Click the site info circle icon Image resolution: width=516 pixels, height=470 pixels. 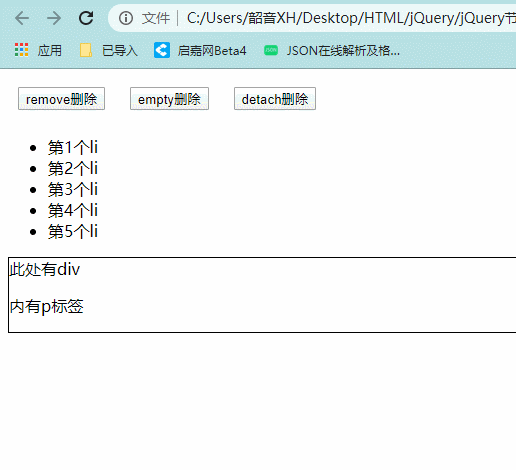coord(126,18)
